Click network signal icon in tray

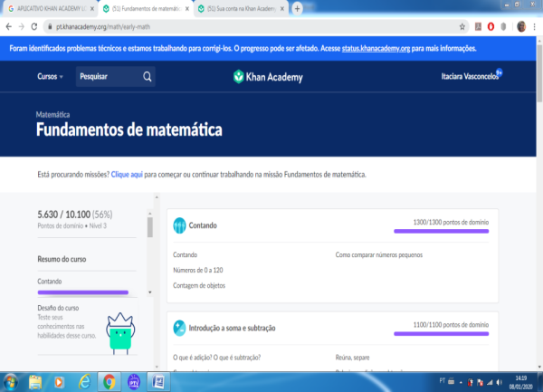tap(490, 382)
